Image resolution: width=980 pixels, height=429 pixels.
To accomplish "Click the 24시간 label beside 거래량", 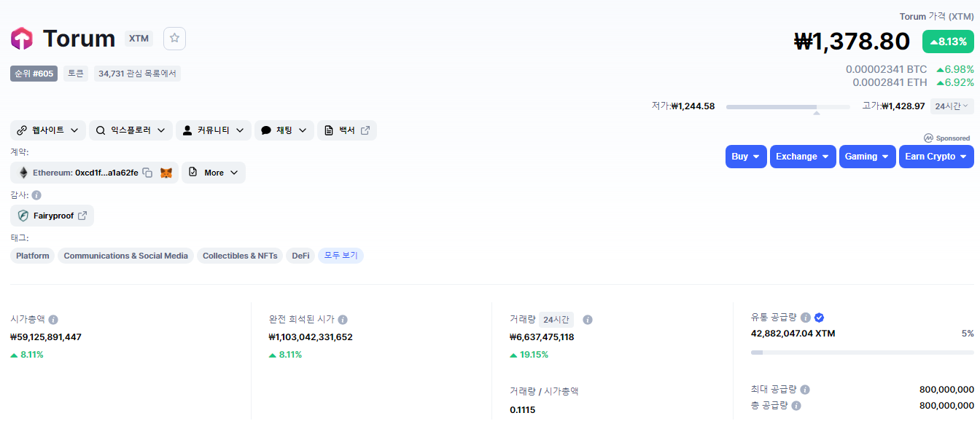I will [556, 320].
